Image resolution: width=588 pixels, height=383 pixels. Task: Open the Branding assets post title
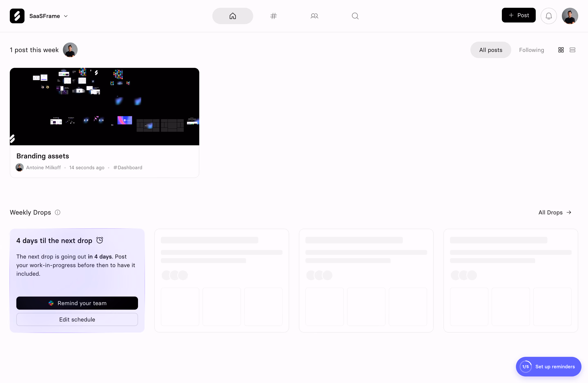pos(43,156)
